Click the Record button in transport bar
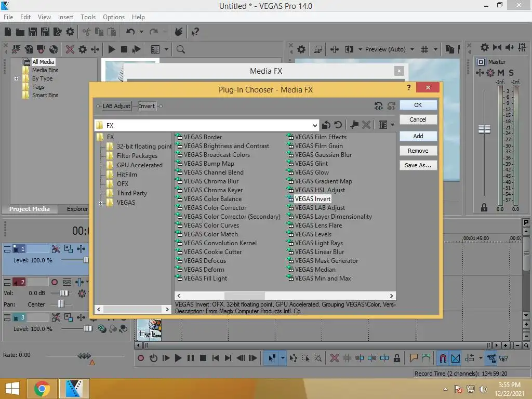Image resolution: width=532 pixels, height=399 pixels. [x=141, y=358]
